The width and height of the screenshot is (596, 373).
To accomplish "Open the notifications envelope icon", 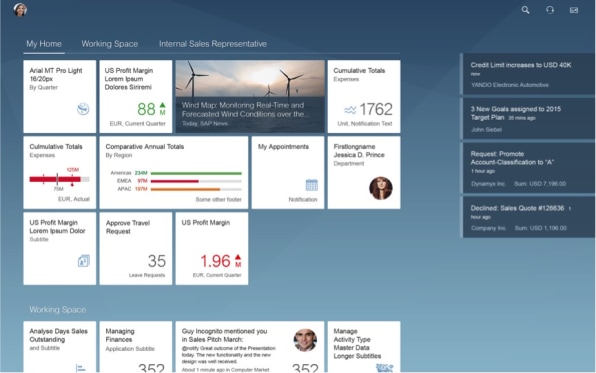I will click(574, 10).
